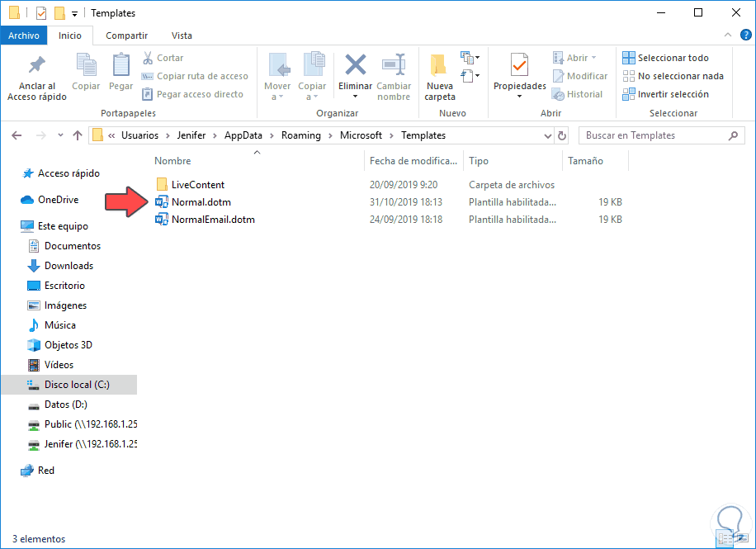The width and height of the screenshot is (756, 549).
Task: Sort by the Nombre column header
Action: click(172, 161)
